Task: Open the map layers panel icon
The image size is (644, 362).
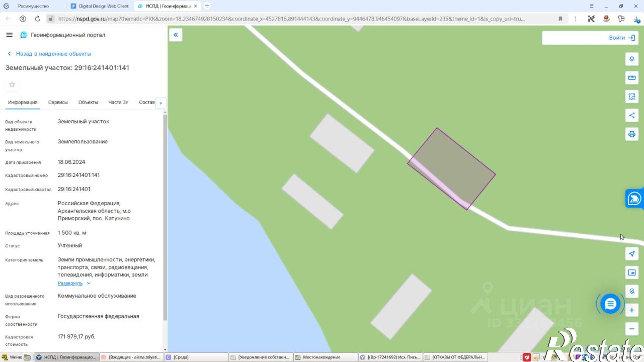Action: [x=632, y=59]
